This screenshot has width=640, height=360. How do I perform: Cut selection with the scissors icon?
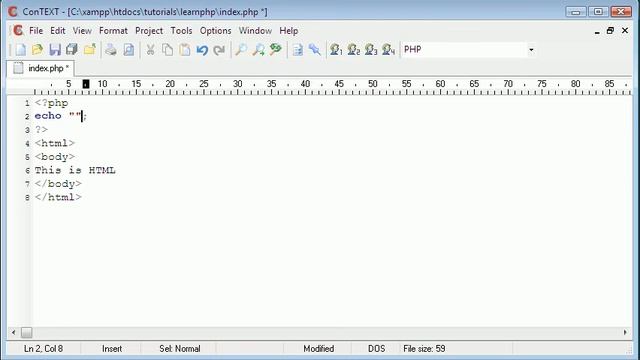[150, 50]
